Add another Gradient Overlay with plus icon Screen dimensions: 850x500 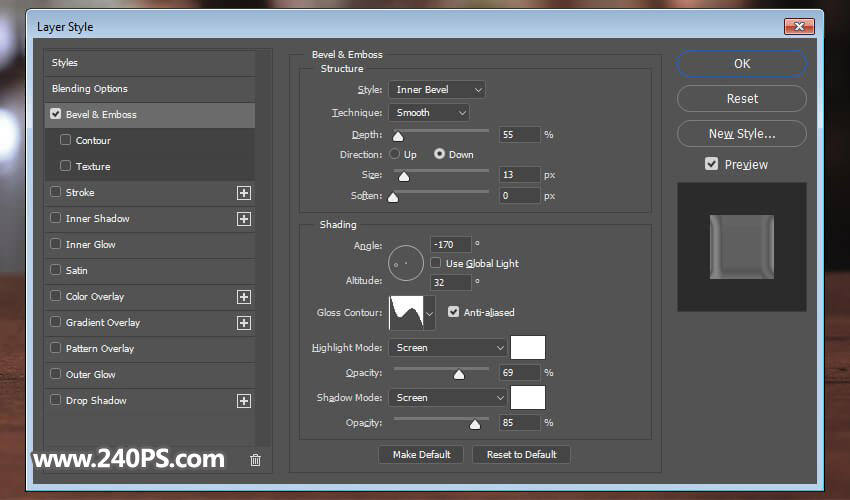click(244, 323)
